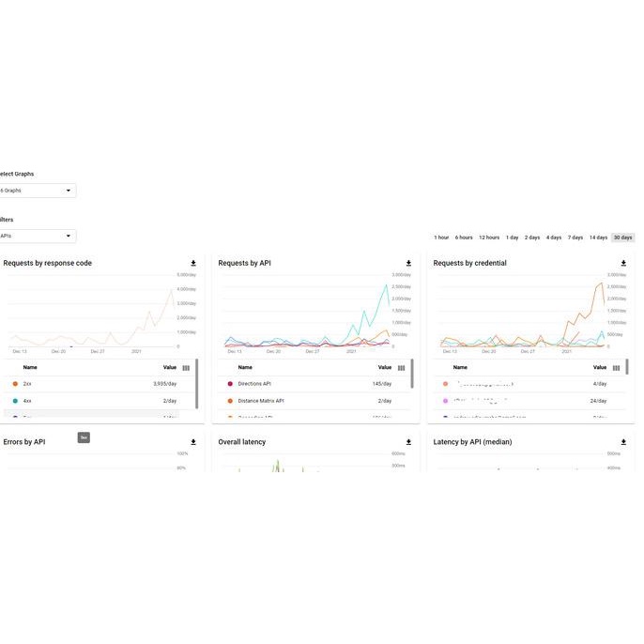The width and height of the screenshot is (644, 644).
Task: Select the 30 days time range
Action: [x=622, y=238]
